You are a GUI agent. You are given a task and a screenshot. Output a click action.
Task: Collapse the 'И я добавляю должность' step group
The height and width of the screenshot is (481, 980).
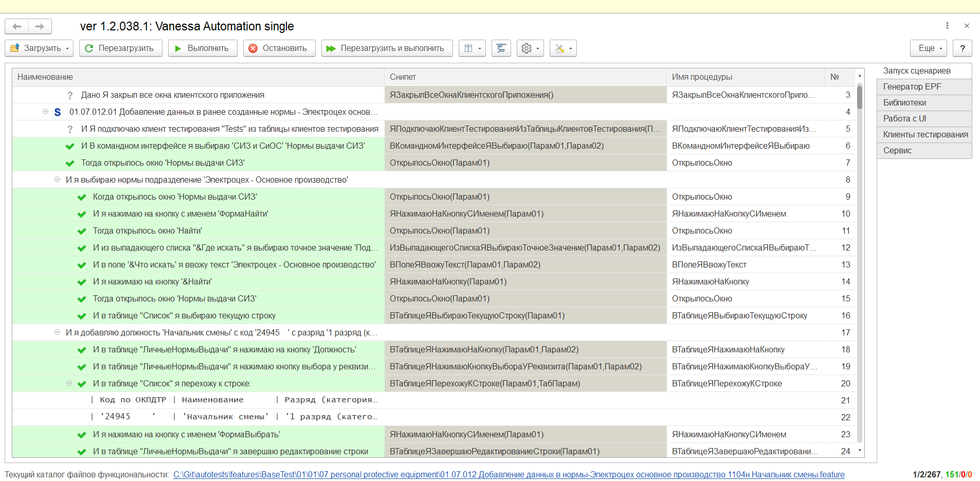[x=57, y=332]
